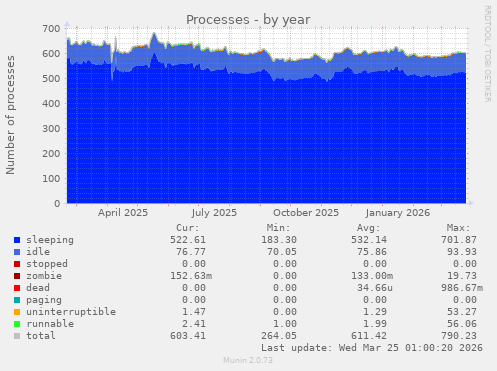Click idle maximum value 93.93
Screen dimensions: 497x371
(462, 252)
